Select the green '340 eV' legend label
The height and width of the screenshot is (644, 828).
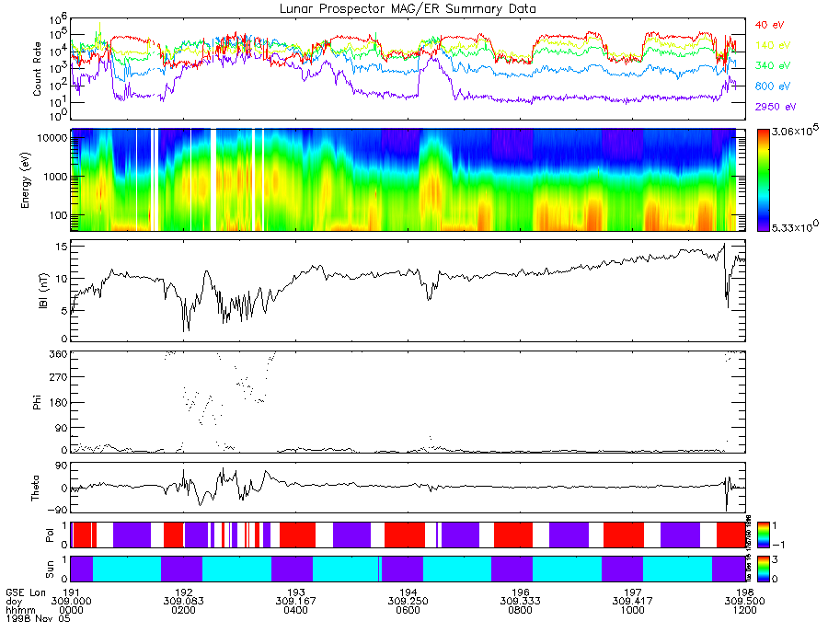772,65
